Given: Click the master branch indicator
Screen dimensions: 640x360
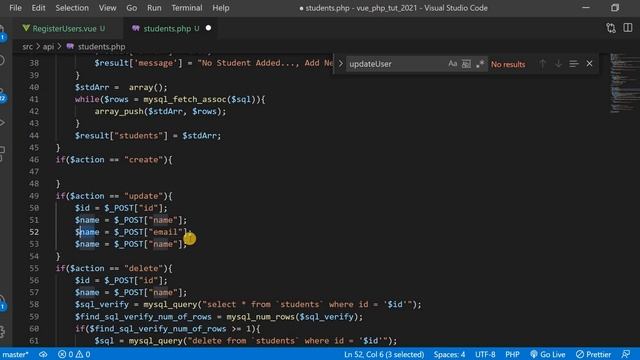Looking at the screenshot, I should [x=15, y=354].
